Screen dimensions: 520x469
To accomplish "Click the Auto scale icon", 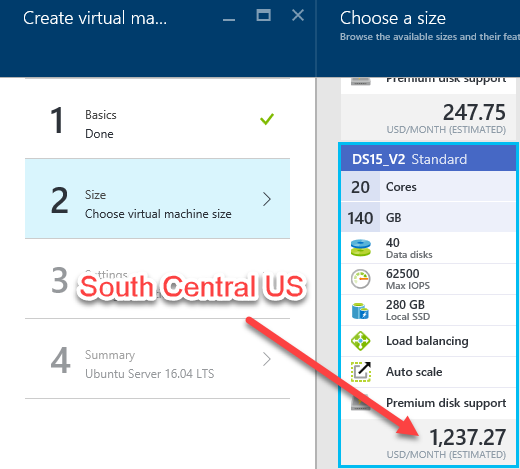I will click(x=361, y=372).
